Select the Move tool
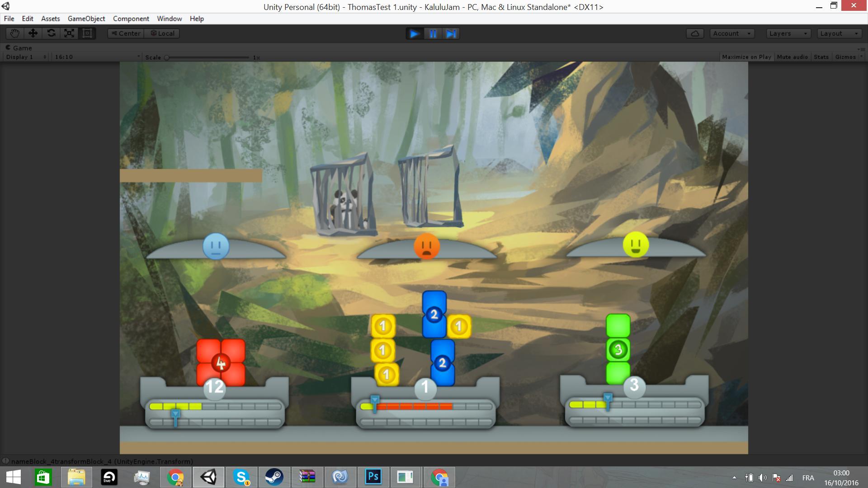Screen dimensions: 868x488 33,33
